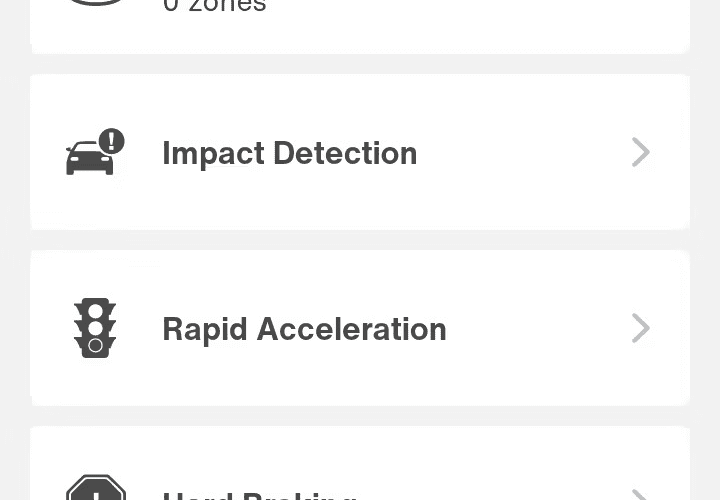Click the "Rapid Acceleration" text label

(304, 329)
